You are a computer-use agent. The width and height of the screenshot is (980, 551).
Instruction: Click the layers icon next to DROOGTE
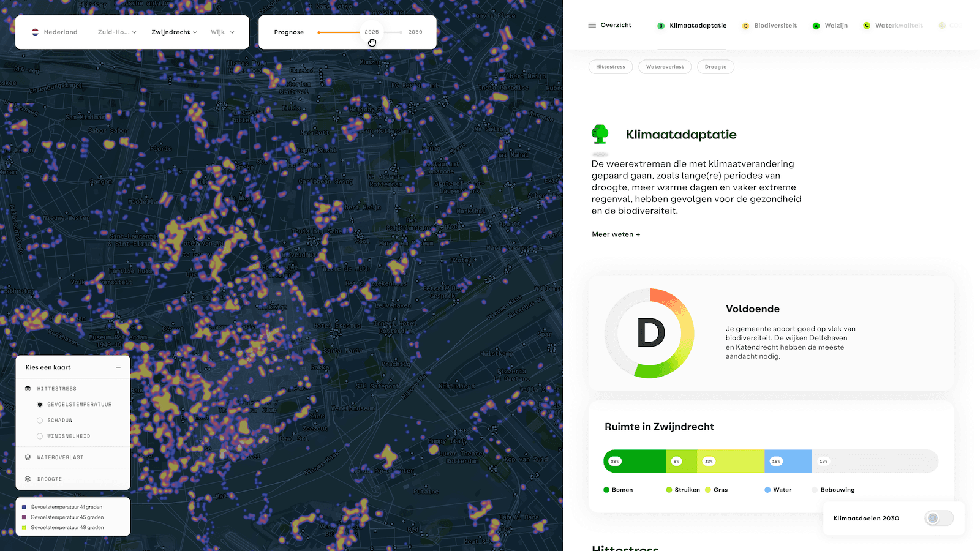pyautogui.click(x=28, y=479)
